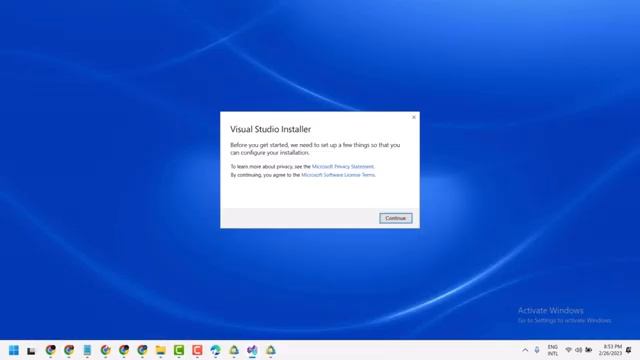The height and width of the screenshot is (360, 640).
Task: Open File Explorer from the taskbar
Action: pos(160,350)
